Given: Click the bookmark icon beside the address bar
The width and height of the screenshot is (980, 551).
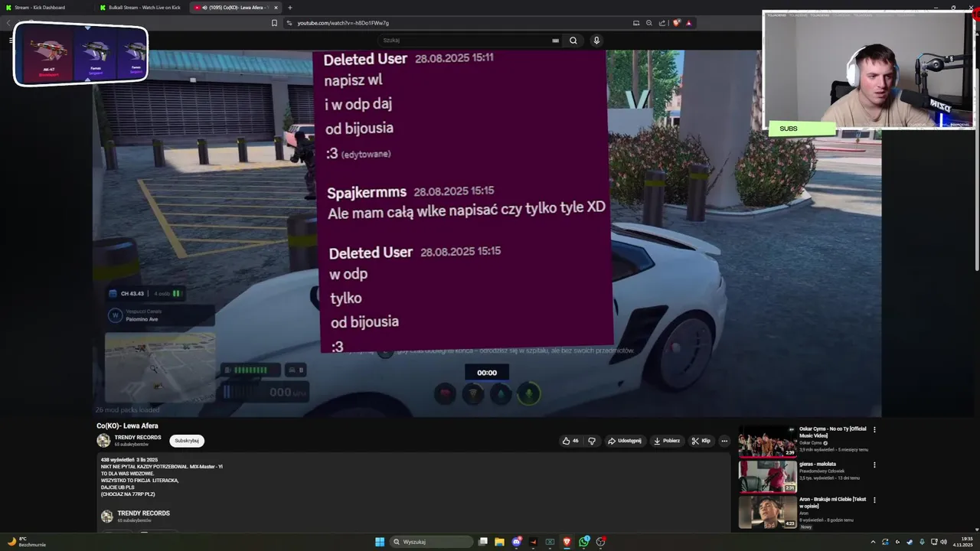Looking at the screenshot, I should 274,23.
